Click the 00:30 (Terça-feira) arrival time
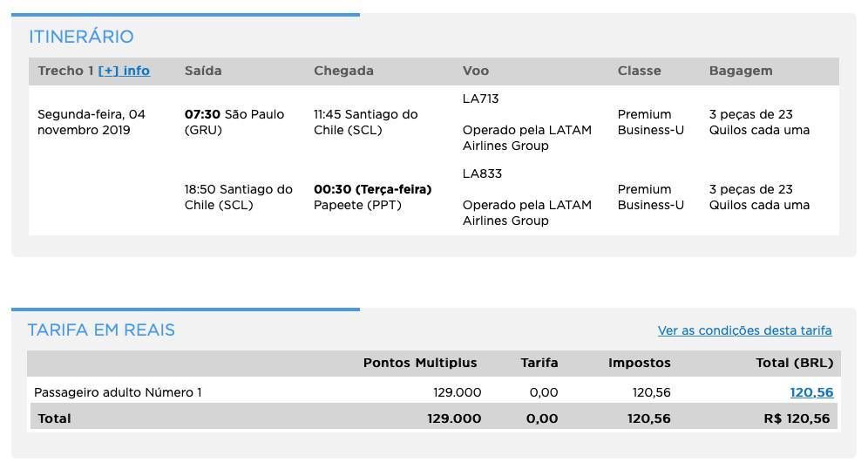 [372, 189]
